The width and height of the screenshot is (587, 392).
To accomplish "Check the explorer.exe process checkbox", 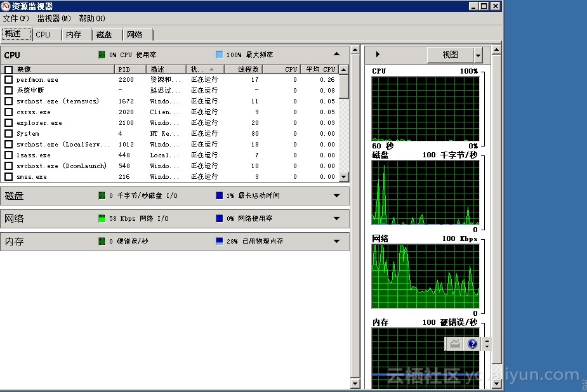I will tap(9, 122).
